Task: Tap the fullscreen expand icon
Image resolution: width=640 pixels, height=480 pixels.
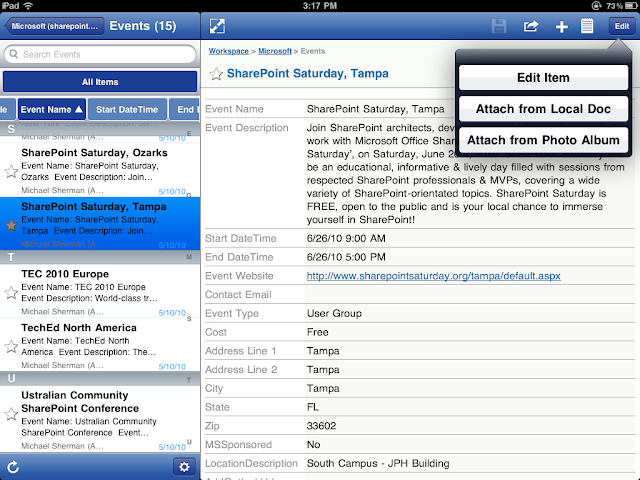Action: coord(217,26)
